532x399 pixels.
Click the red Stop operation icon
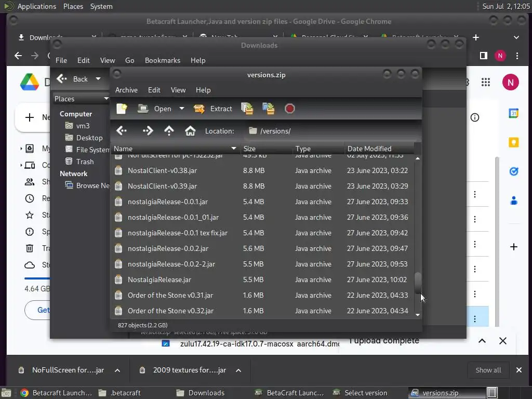[289, 109]
